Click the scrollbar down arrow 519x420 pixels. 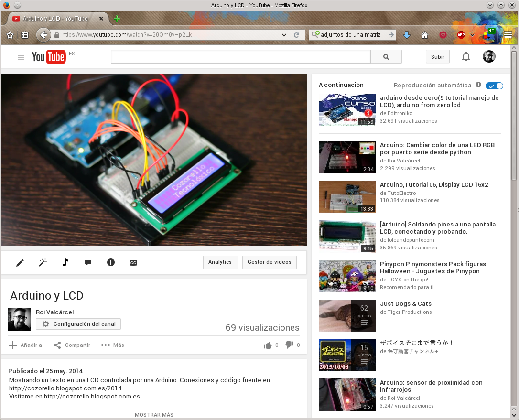click(514, 415)
